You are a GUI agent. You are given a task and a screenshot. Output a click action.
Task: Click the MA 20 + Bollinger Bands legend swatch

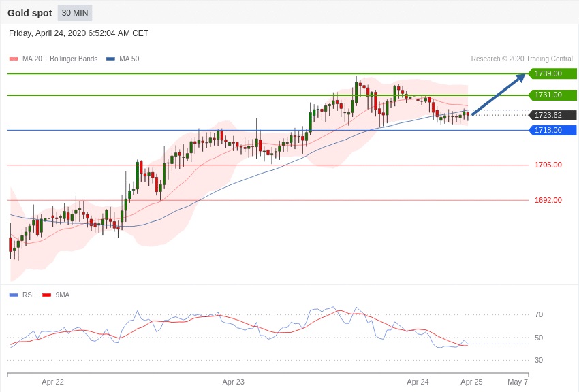pos(14,59)
